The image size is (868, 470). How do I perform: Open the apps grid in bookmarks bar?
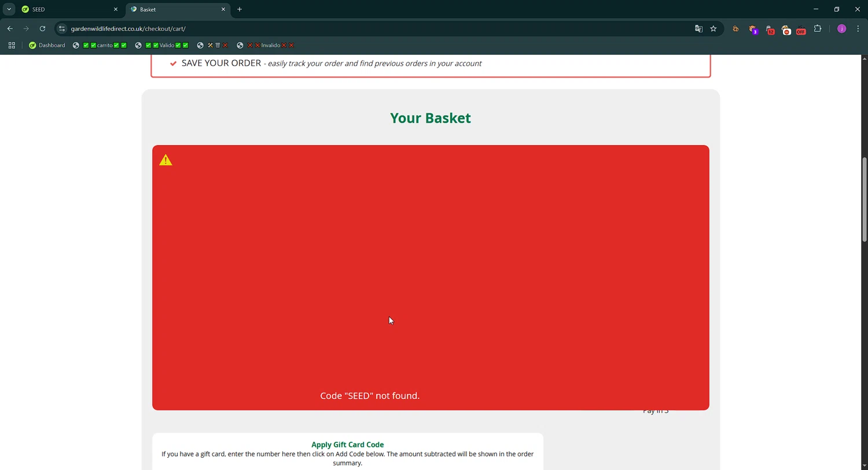12,45
